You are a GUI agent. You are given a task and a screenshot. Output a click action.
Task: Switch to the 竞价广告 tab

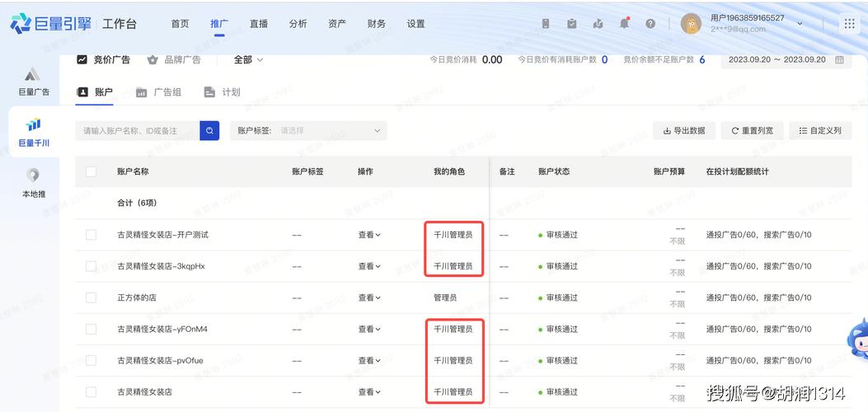[104, 59]
